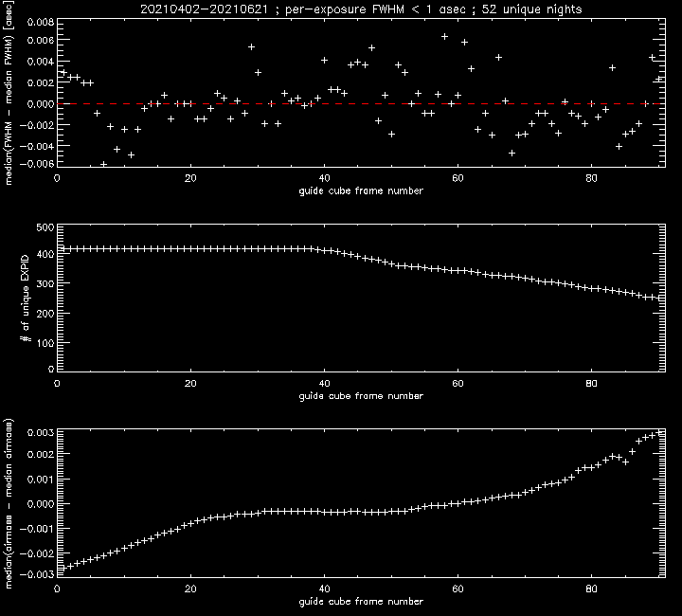The width and height of the screenshot is (682, 616).
Task: Click the '0.002' y-tick label in the FWHM plot
Action: pos(41,83)
